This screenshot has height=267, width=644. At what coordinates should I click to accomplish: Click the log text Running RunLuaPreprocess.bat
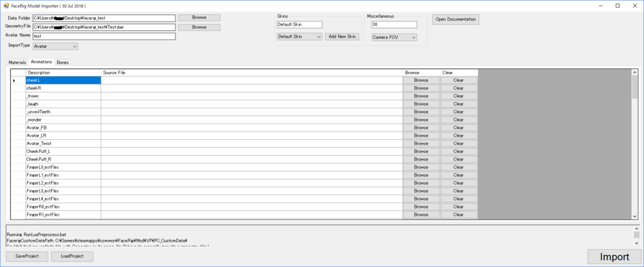[35, 234]
